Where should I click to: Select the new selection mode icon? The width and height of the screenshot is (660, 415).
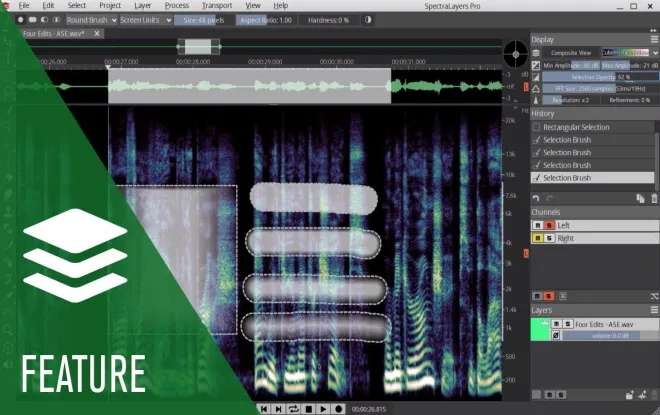click(20, 20)
